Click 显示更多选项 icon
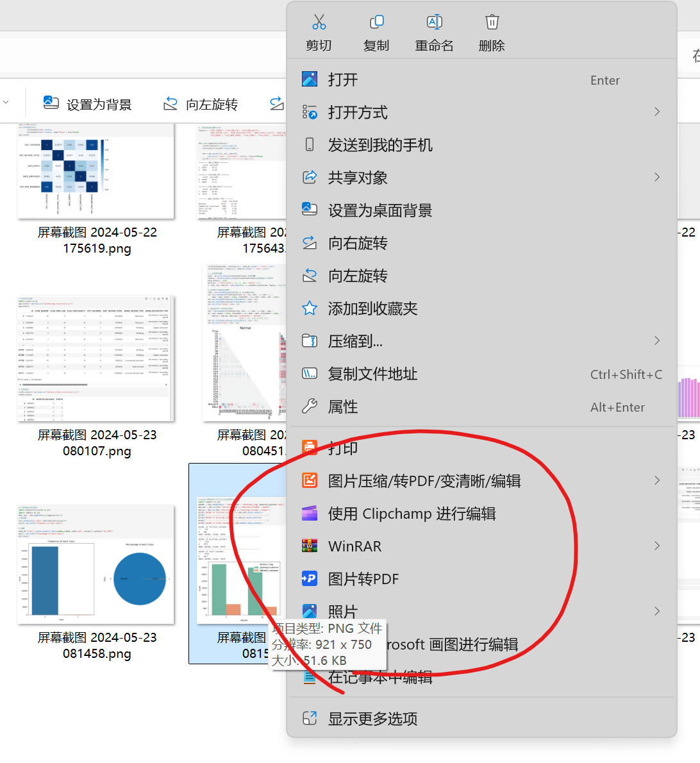700x763 pixels. pyautogui.click(x=310, y=718)
